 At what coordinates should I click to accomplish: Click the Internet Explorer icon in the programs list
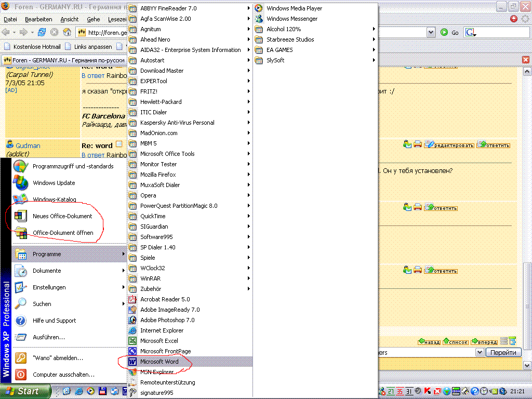click(132, 330)
